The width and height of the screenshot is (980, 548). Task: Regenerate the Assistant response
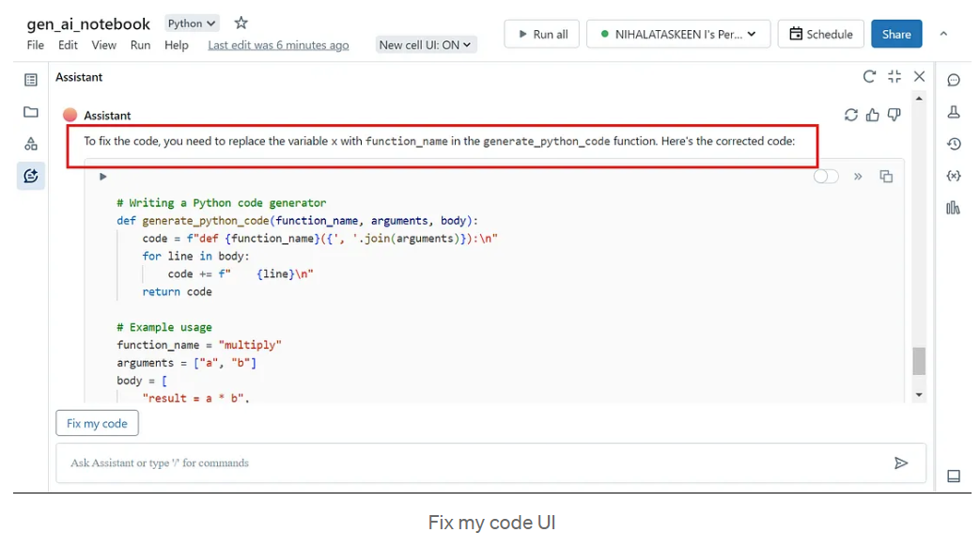point(851,115)
